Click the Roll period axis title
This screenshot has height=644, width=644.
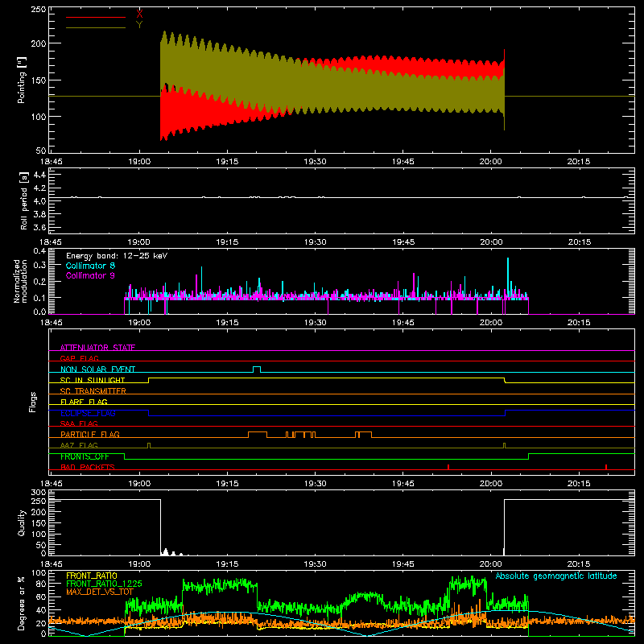(x=24, y=200)
